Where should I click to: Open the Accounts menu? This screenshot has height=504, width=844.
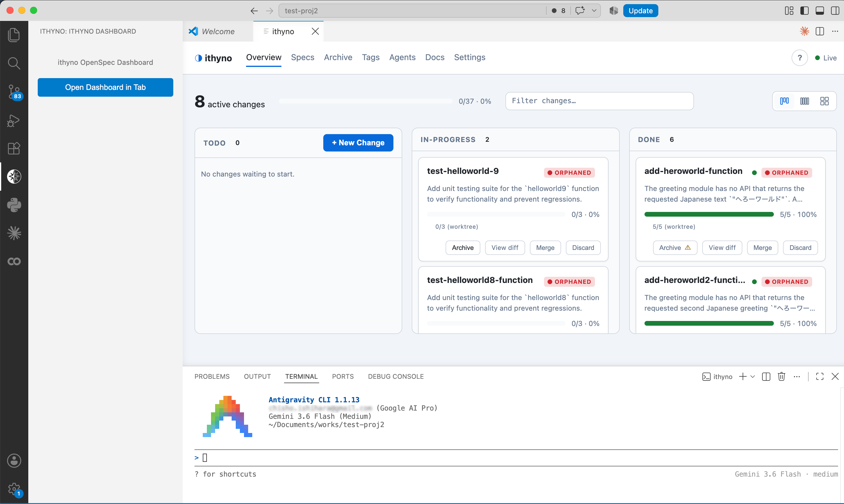point(14,461)
